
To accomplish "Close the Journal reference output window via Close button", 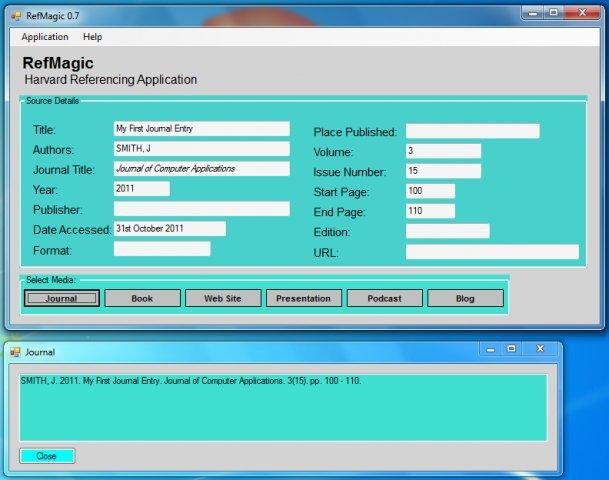I will pos(47,456).
